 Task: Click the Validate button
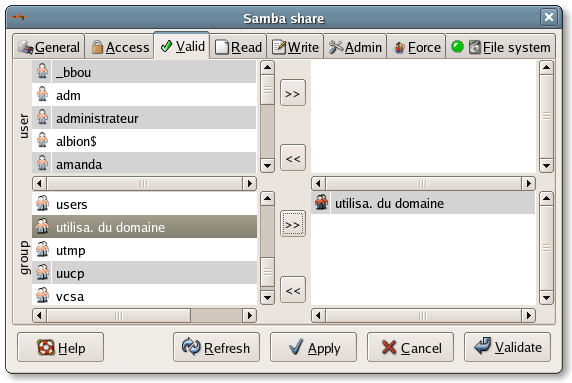(507, 347)
